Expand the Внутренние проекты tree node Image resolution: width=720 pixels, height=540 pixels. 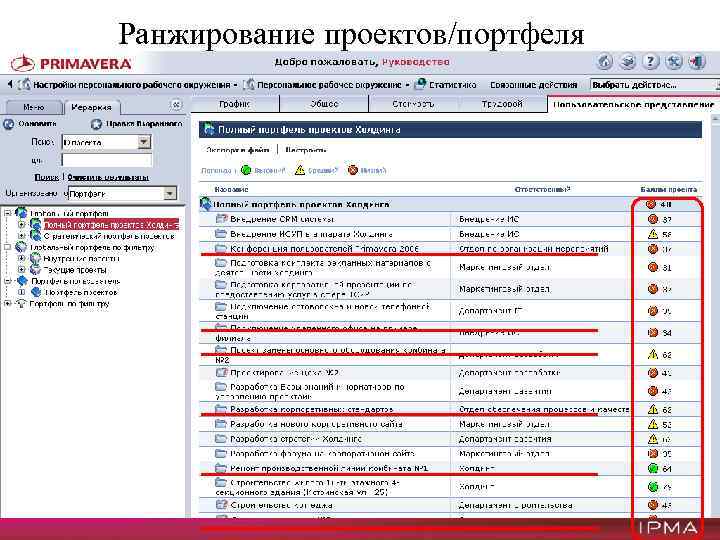click(x=21, y=259)
